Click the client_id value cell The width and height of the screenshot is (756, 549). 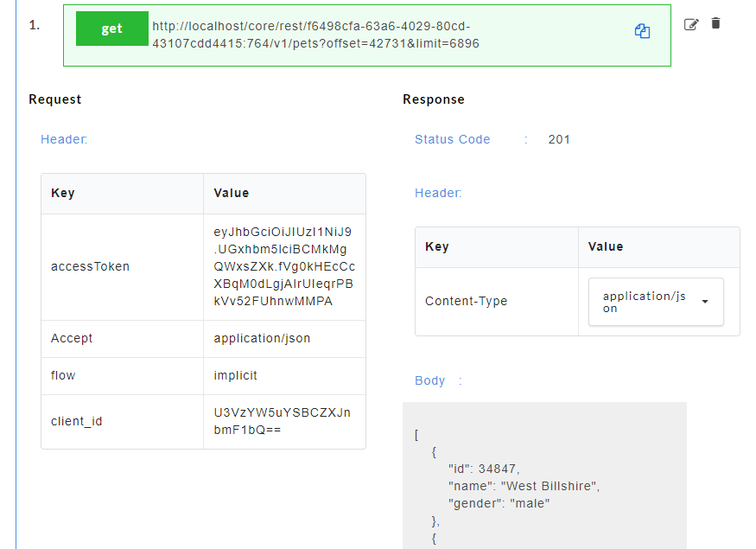click(284, 422)
